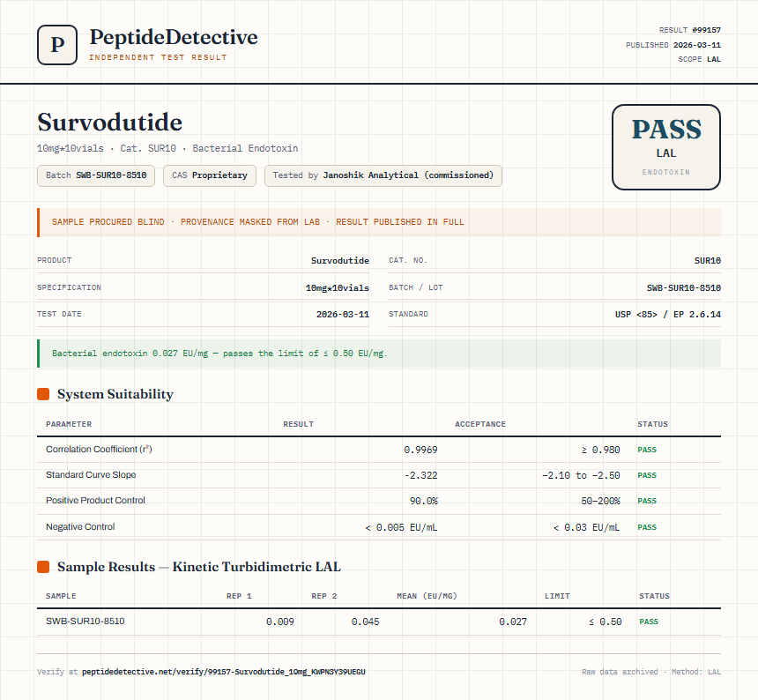Click the 10mg*10vials specification value
This screenshot has height=700, width=758.
[x=337, y=287]
